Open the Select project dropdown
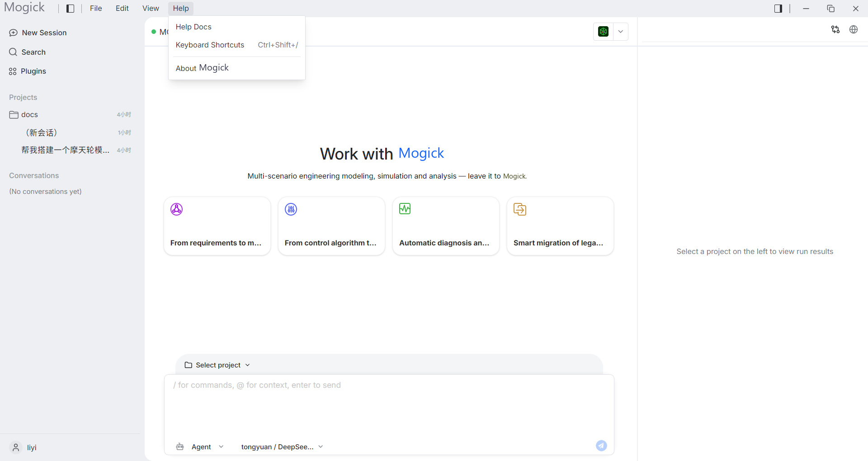Screen dimensions: 868x461 [x=217, y=365]
